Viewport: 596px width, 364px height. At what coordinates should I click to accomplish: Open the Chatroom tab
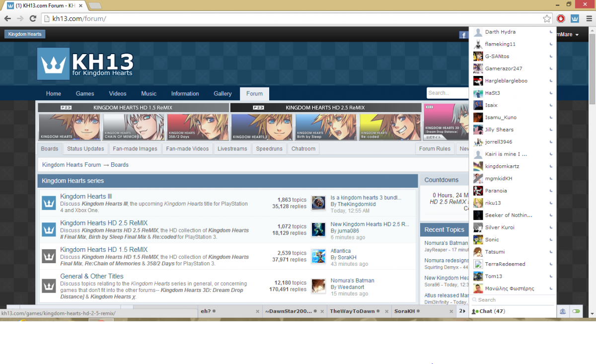(x=303, y=148)
